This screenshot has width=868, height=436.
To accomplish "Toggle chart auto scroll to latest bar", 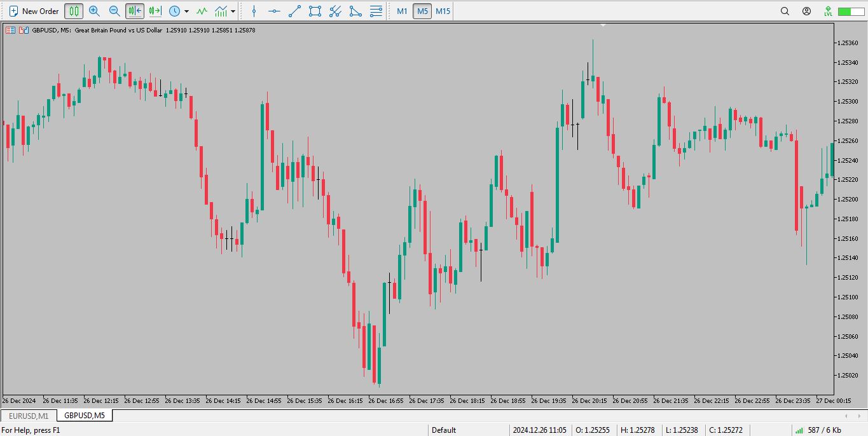I will tap(135, 11).
